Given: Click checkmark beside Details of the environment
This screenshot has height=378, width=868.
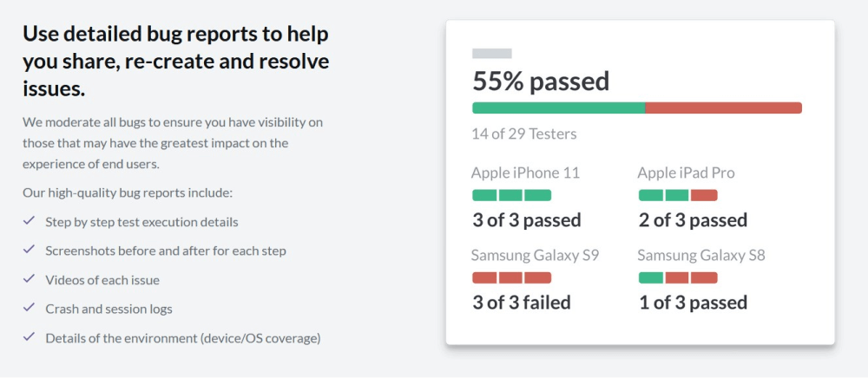Looking at the screenshot, I should (29, 337).
